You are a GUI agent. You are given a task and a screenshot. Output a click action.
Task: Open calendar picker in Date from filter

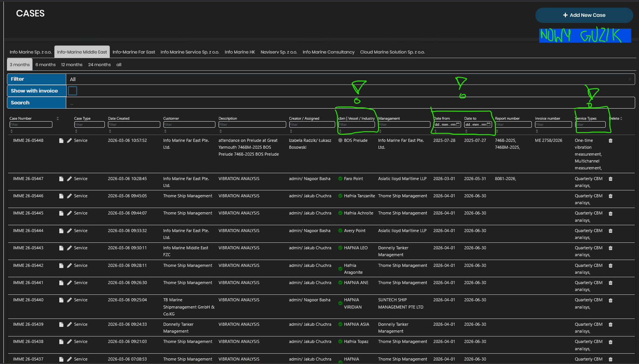click(x=458, y=125)
